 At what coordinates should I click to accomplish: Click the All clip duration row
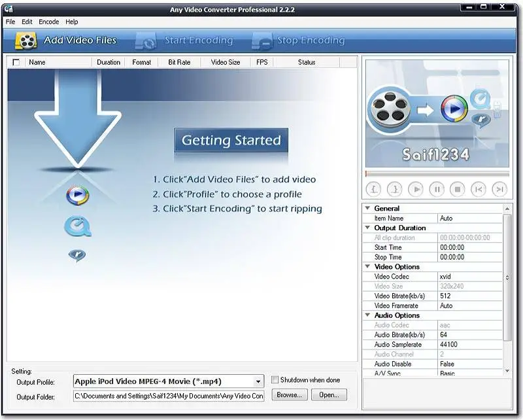pos(433,237)
